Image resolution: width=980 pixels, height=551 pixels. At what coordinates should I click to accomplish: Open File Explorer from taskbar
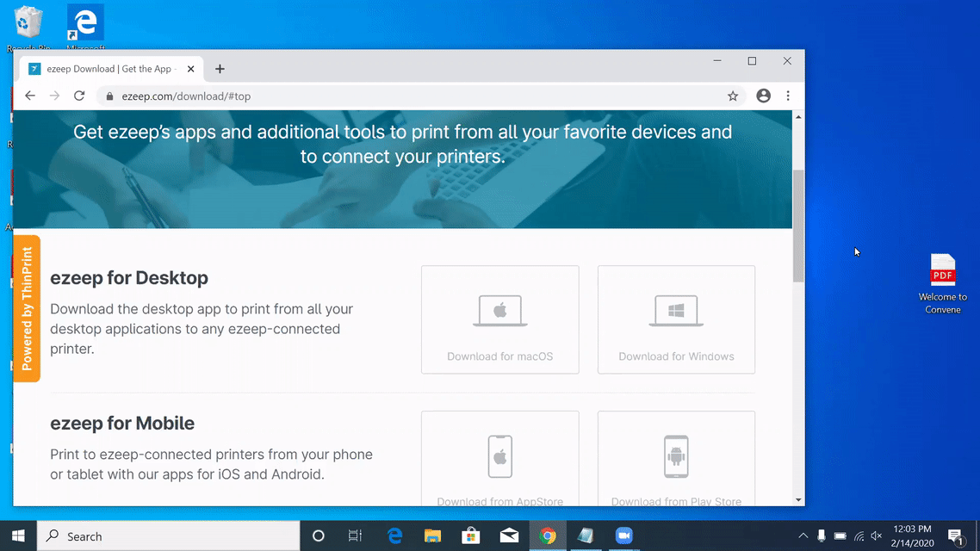pyautogui.click(x=432, y=536)
